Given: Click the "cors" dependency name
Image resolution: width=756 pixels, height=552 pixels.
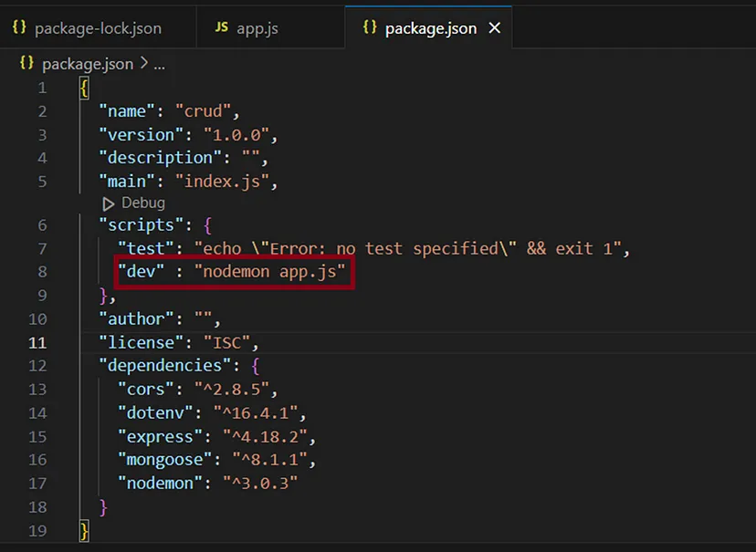Looking at the screenshot, I should tap(145, 390).
